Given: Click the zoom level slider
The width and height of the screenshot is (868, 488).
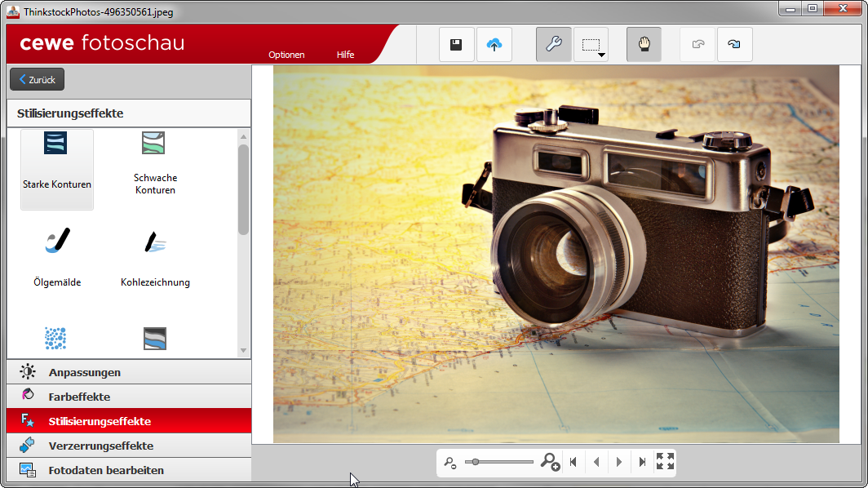Looking at the screenshot, I should coord(498,462).
